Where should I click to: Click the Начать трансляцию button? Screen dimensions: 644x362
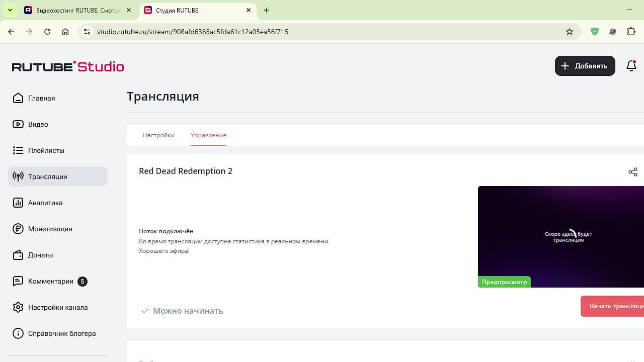612,306
